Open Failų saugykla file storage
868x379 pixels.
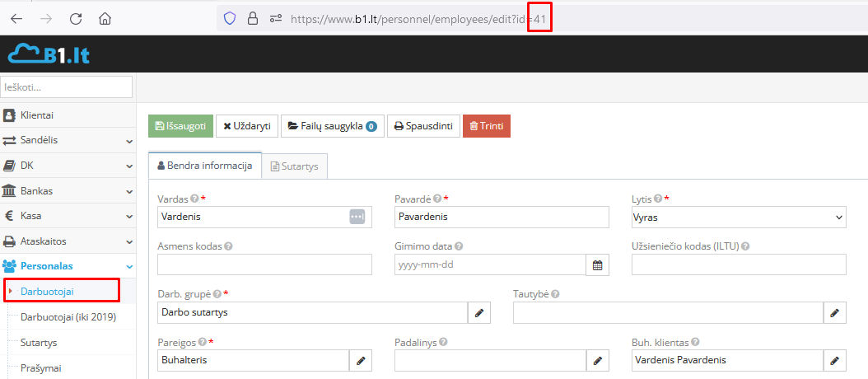coord(333,126)
